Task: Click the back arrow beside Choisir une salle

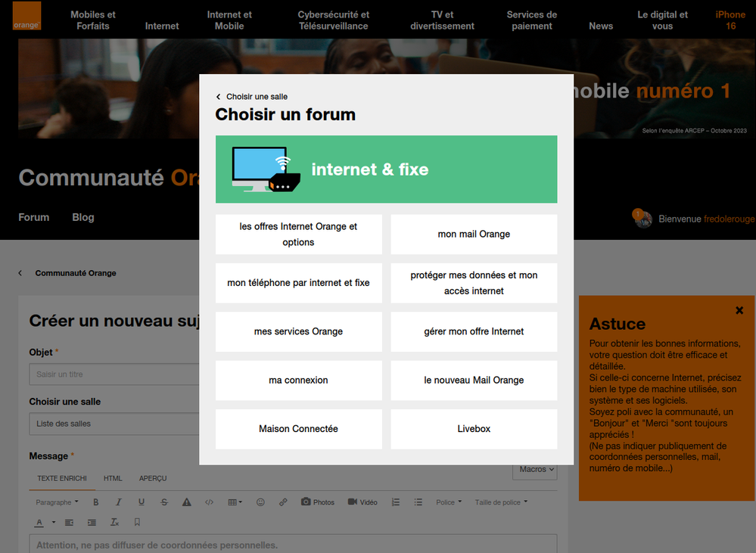Action: (219, 97)
